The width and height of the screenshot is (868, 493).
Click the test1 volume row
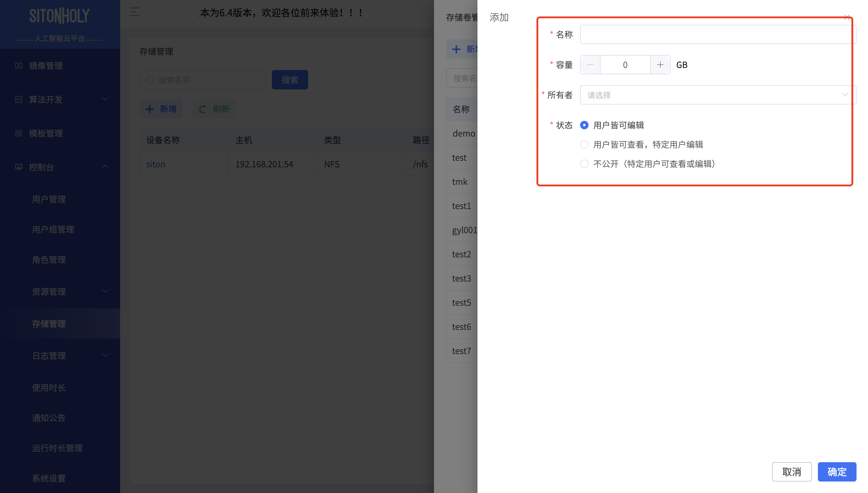[x=462, y=206]
